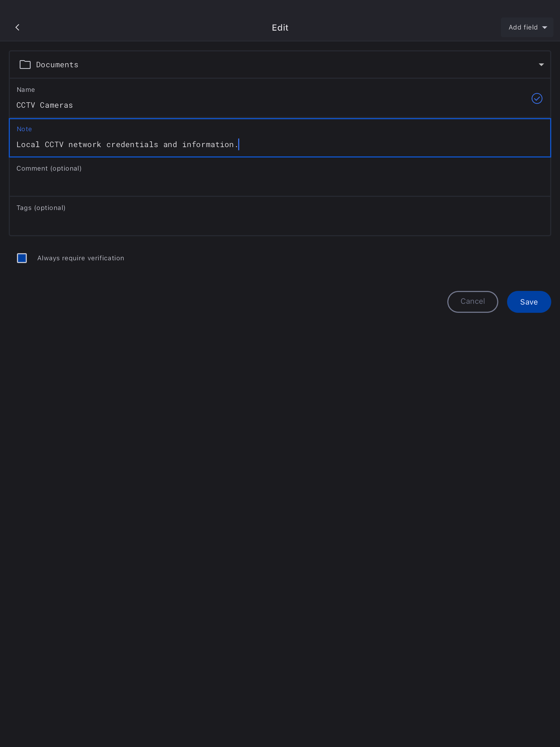The image size is (560, 747).
Task: Click the folder icon beside Documents
Action: pyautogui.click(x=25, y=65)
